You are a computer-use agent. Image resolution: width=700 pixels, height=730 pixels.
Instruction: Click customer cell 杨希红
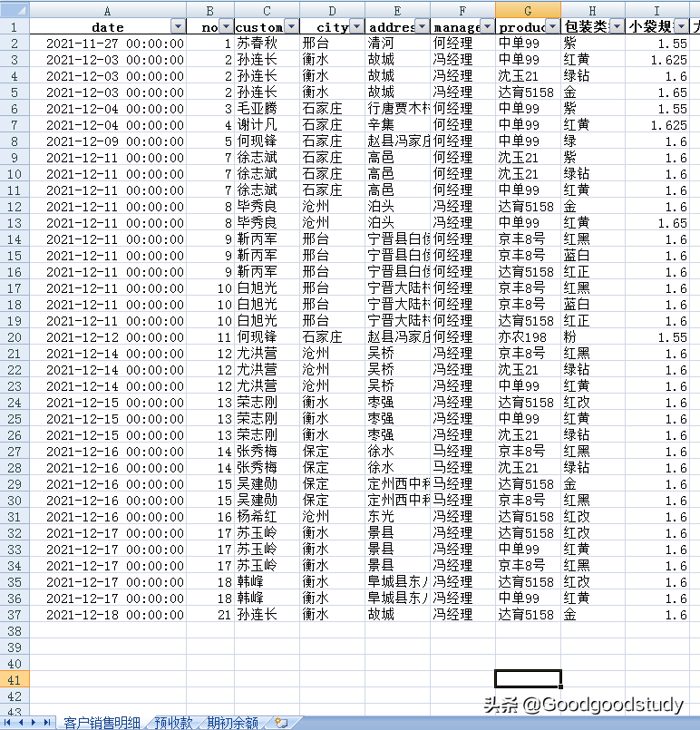(x=267, y=517)
